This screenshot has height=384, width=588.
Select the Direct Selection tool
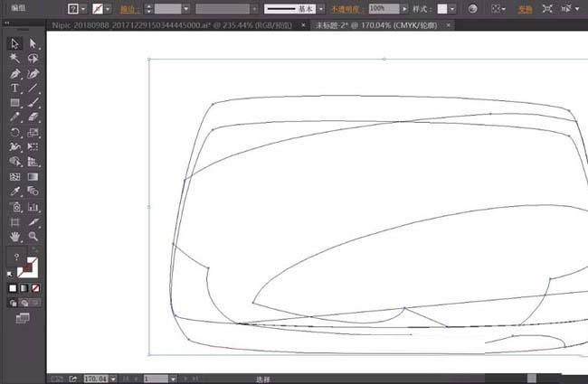point(33,43)
